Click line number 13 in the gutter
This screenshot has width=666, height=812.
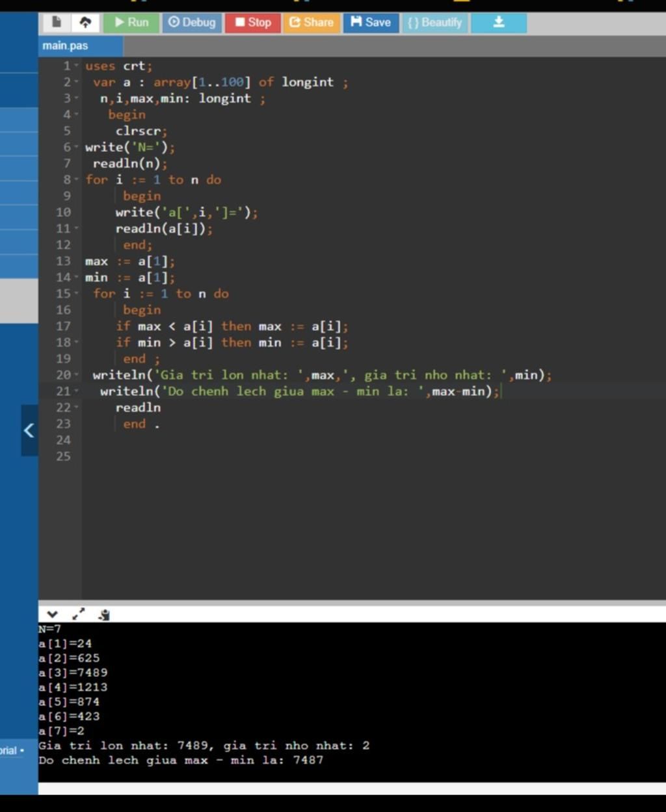pyautogui.click(x=63, y=261)
